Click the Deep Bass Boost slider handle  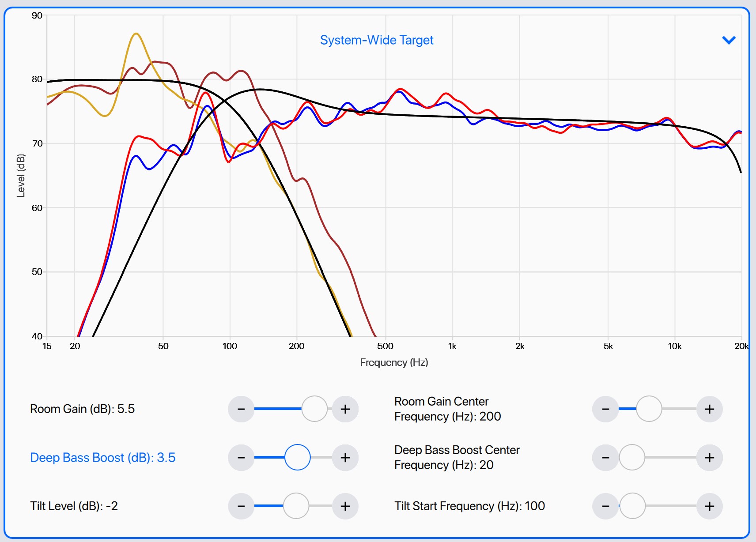(x=298, y=458)
